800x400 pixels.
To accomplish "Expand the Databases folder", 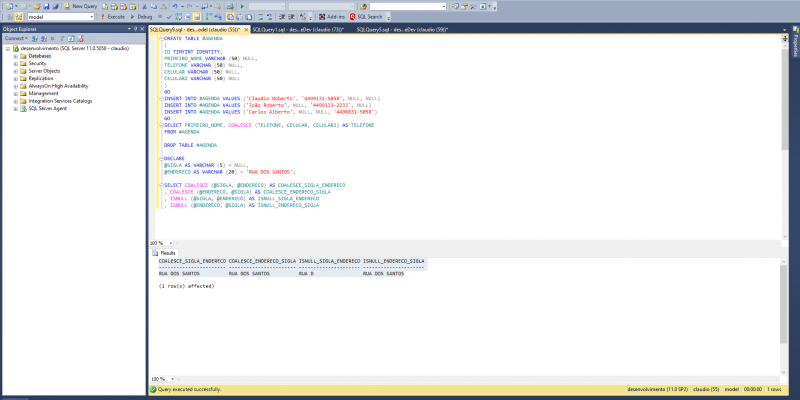I will (15, 56).
